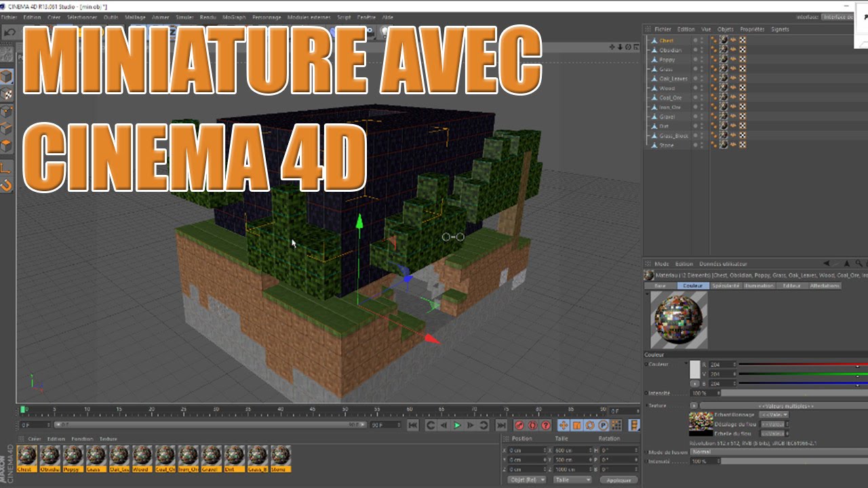This screenshot has height=488, width=868.
Task: Click the viewport move-camera cross icon
Action: pyautogui.click(x=612, y=47)
